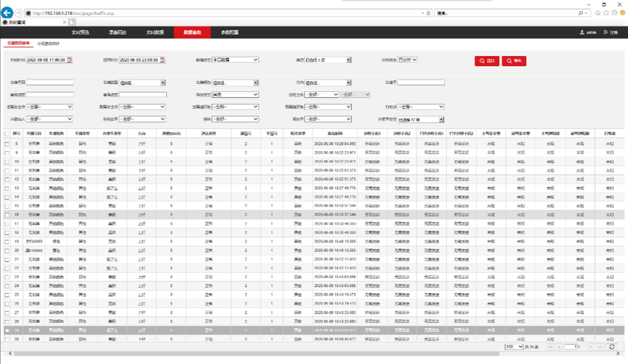Click the refresh icon in table pagination
Viewport: 628px width, 364px height.
[x=612, y=346]
